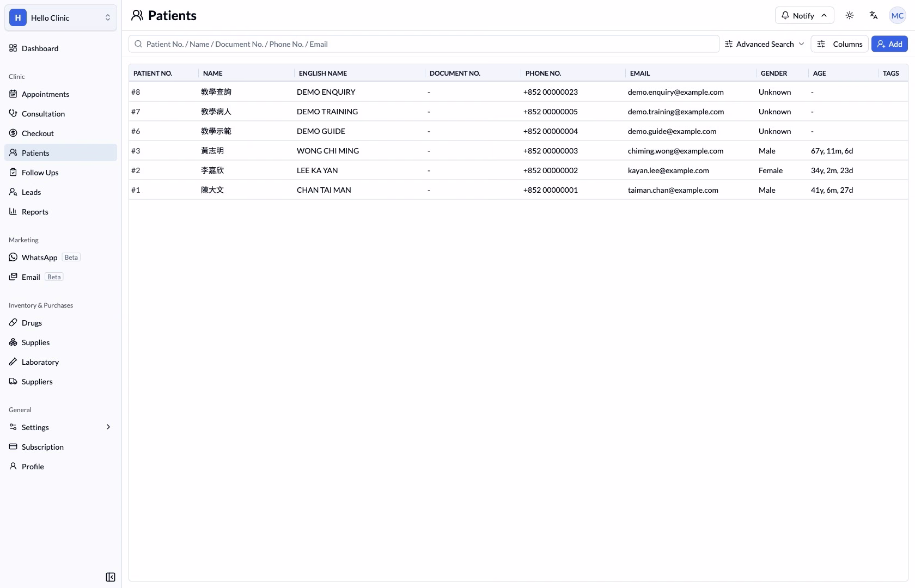Open the MC user avatar
This screenshot has height=588, width=915.
(x=898, y=15)
